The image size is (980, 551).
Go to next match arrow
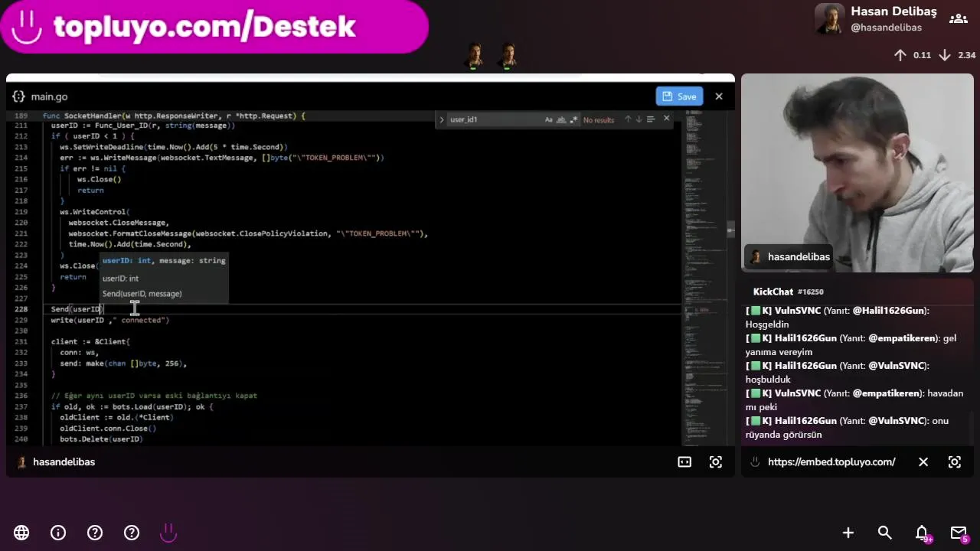click(x=639, y=119)
